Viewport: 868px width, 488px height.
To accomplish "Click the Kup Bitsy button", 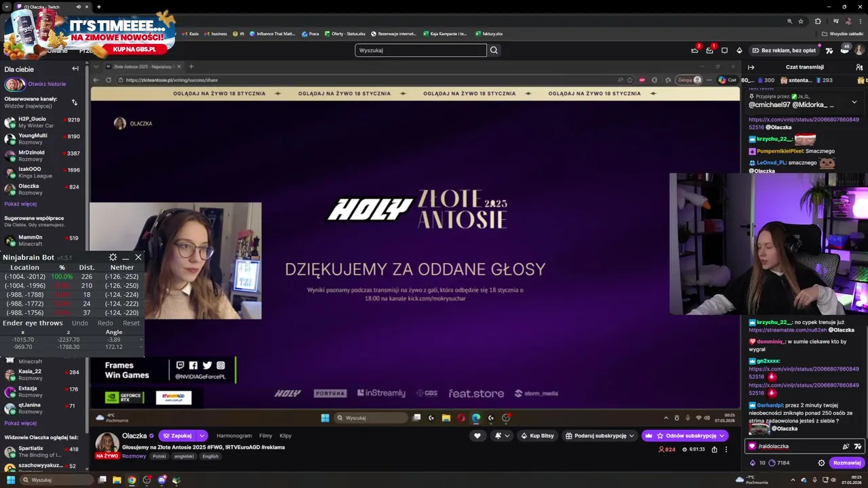I will (538, 436).
